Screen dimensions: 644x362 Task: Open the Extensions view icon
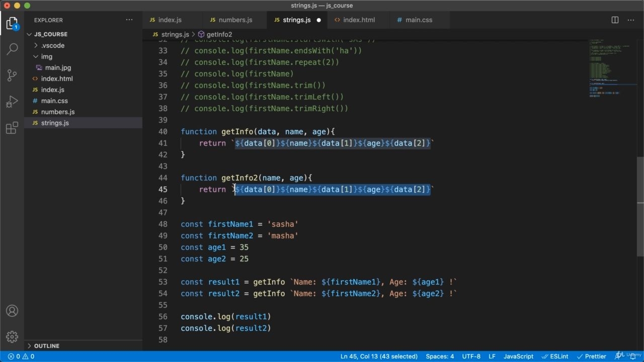[x=12, y=128]
